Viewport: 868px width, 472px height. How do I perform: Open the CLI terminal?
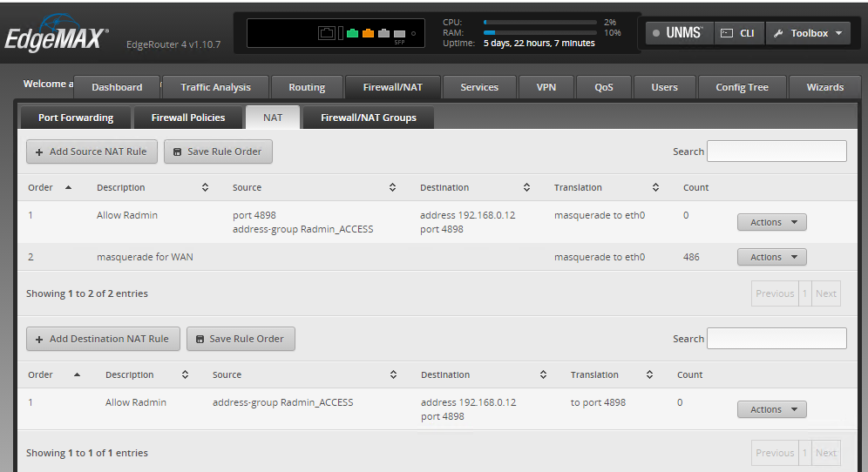[x=738, y=33]
